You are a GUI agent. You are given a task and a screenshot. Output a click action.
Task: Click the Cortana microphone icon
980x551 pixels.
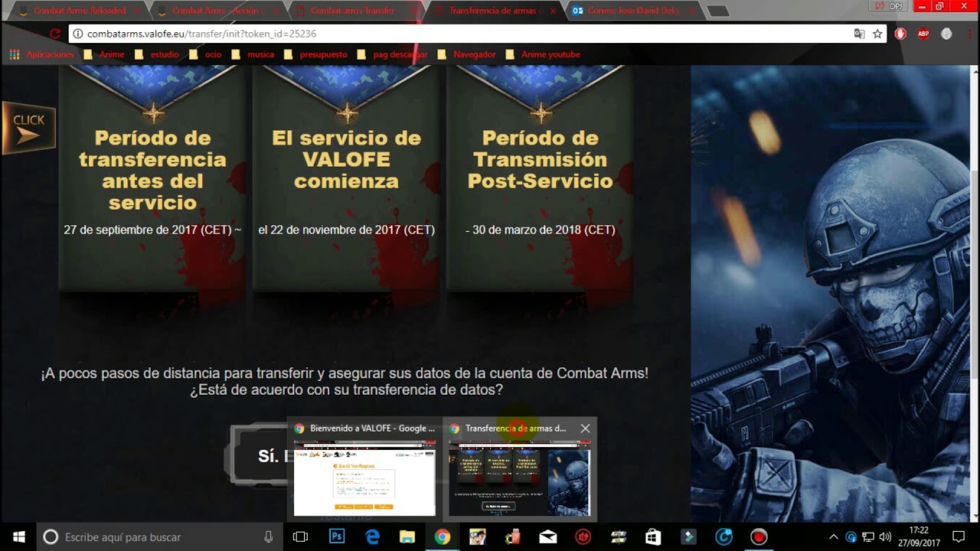(268, 537)
